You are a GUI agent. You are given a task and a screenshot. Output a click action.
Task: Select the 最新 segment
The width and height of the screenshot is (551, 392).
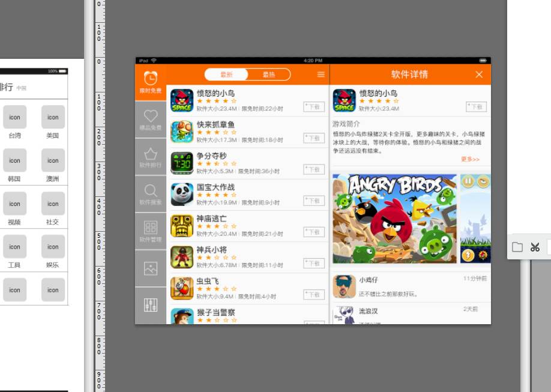coord(226,74)
